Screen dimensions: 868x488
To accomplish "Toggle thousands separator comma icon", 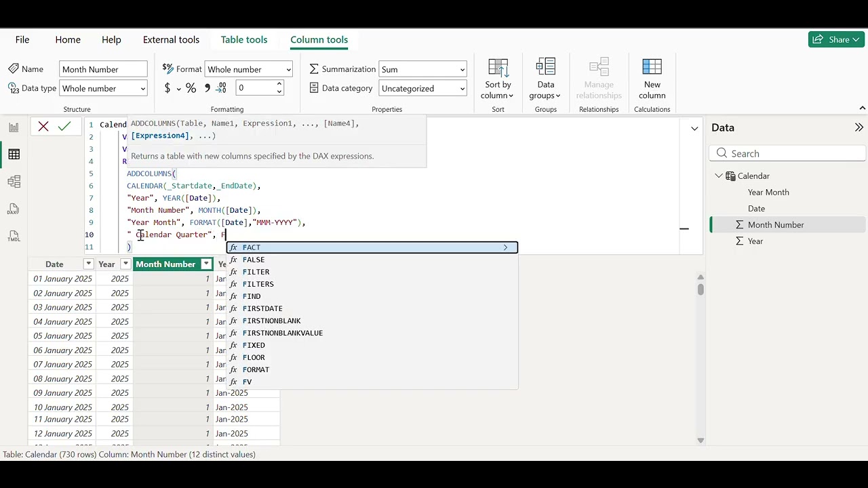I will 207,88.
